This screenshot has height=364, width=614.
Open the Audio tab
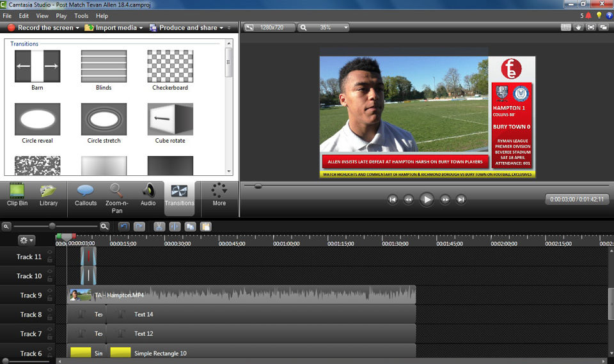148,195
